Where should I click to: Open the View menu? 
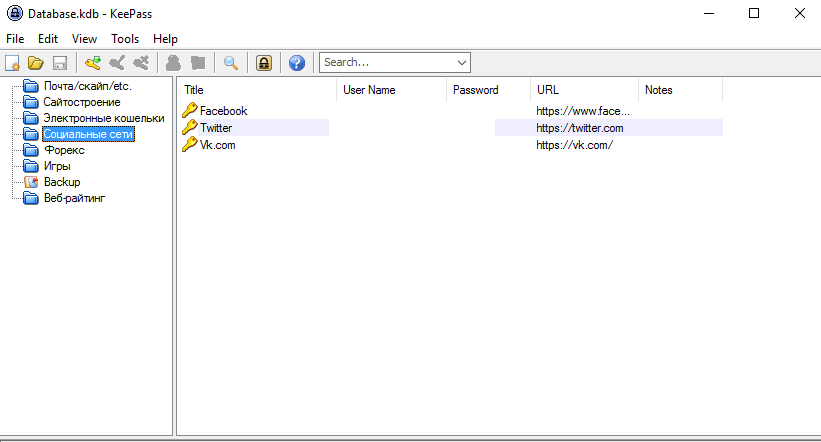tap(85, 39)
